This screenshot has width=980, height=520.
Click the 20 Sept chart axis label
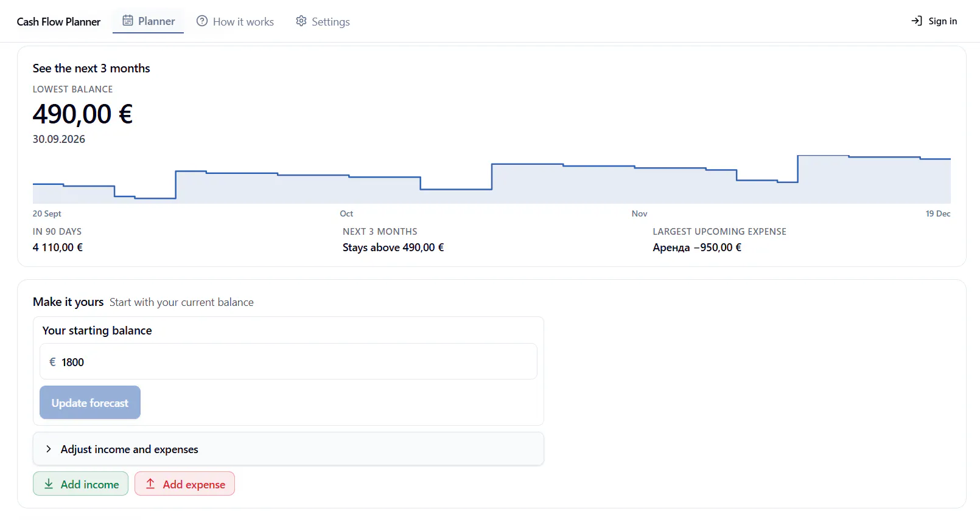(47, 213)
